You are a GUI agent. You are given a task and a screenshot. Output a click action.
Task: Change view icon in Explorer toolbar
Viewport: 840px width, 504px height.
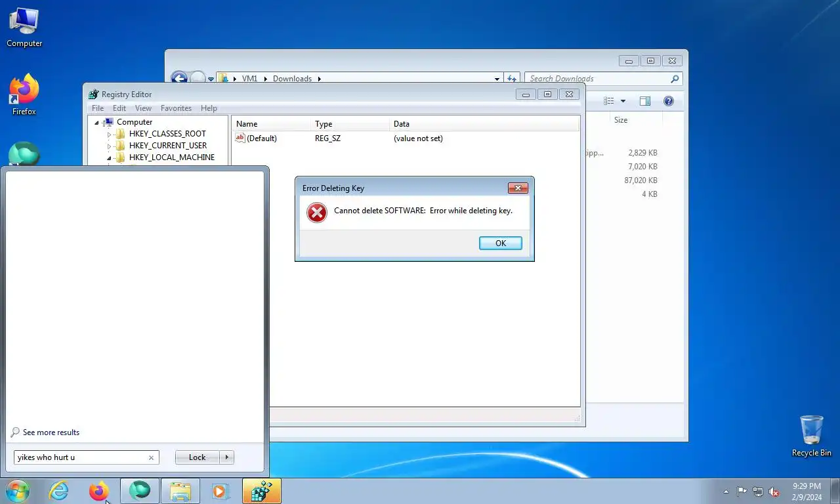[609, 101]
